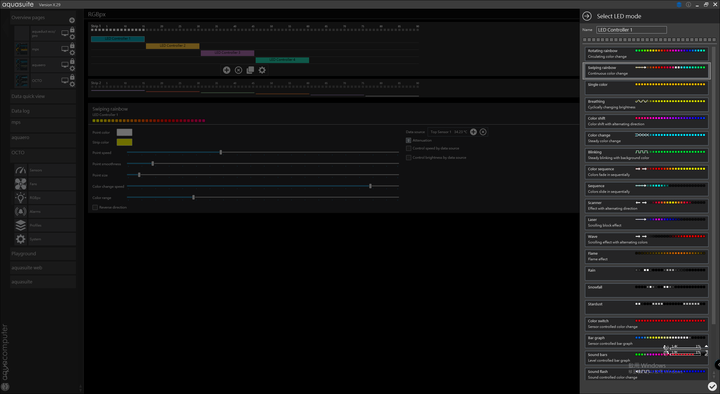The image size is (720, 394).
Task: Close Select LED mode panel with arrow icon
Action: 587,16
